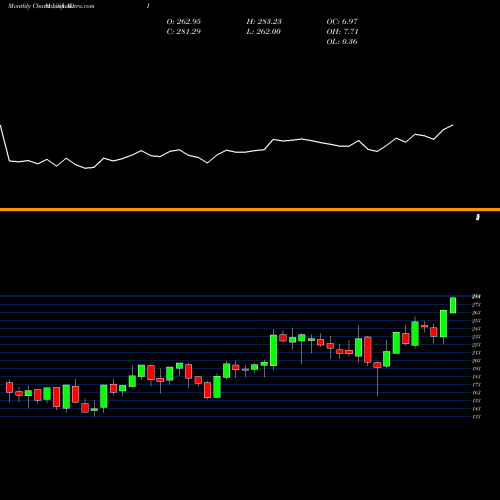Click the red candle with longest lower wick
The height and width of the screenshot is (500, 500).
tap(377, 365)
